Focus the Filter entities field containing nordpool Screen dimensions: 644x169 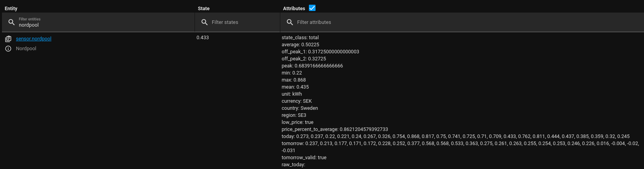coord(102,25)
